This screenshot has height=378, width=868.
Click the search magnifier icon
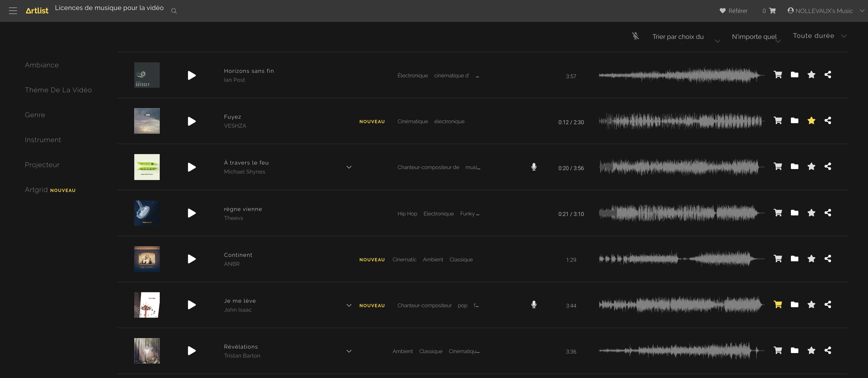click(174, 11)
